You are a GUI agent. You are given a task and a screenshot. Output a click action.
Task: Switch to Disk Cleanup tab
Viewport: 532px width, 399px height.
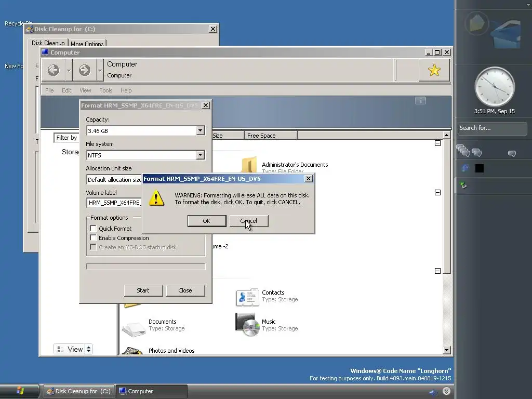48,43
